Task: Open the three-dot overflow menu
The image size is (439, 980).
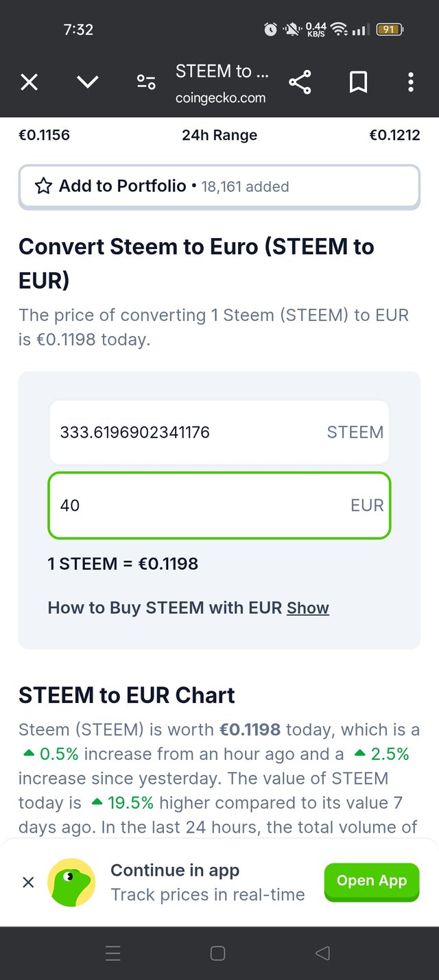Action: [x=411, y=83]
